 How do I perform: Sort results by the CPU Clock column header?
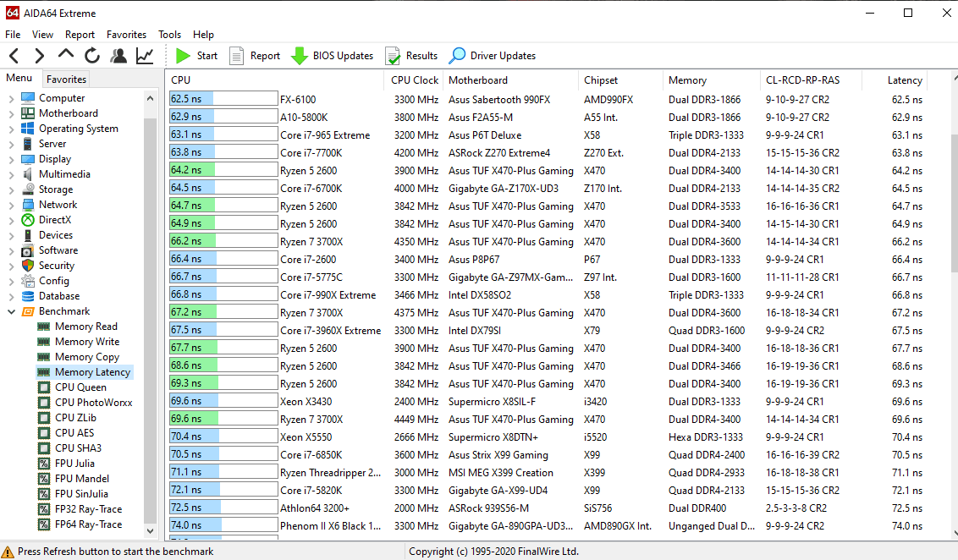click(x=414, y=80)
